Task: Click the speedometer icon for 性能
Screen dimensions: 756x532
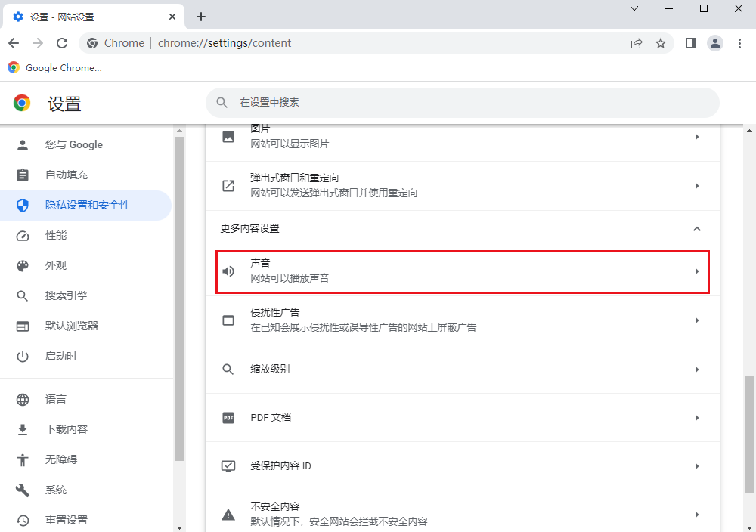Action: point(23,236)
